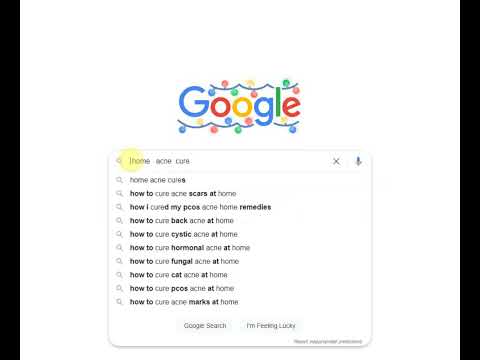Click the magnifier icon beside the cat acne suggestion
Screen dimensions: 480x360
[119, 275]
